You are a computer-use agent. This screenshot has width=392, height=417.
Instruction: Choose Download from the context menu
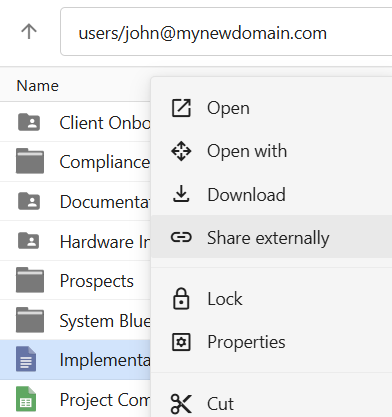[271, 194]
